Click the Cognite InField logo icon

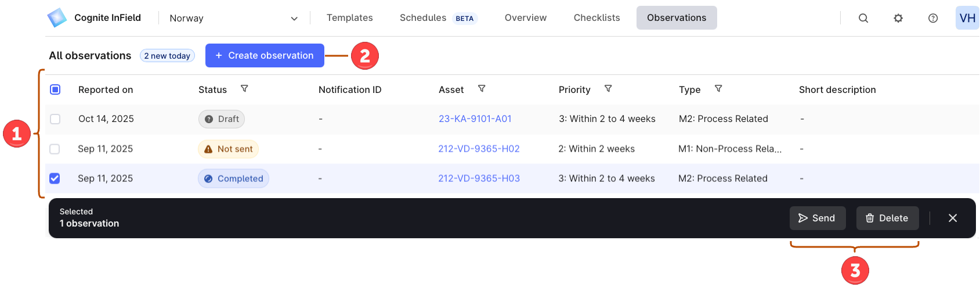pyautogui.click(x=57, y=18)
